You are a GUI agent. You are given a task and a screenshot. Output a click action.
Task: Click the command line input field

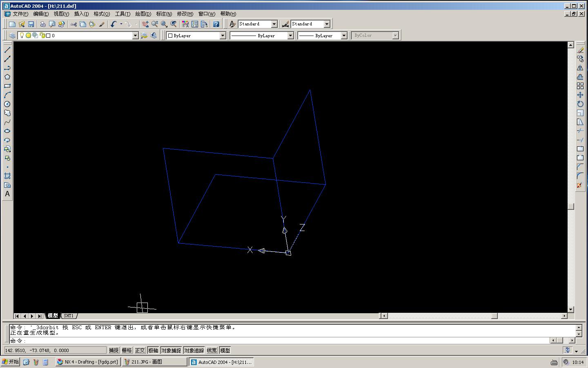tap(280, 340)
